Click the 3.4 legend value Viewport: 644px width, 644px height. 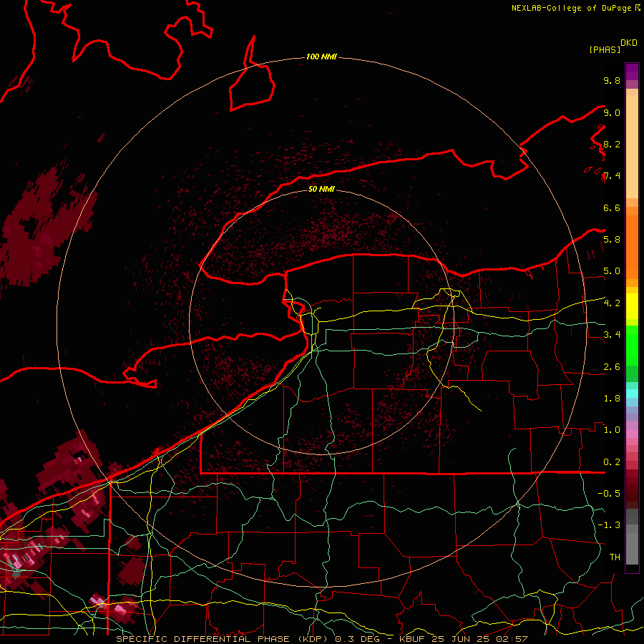click(x=612, y=335)
